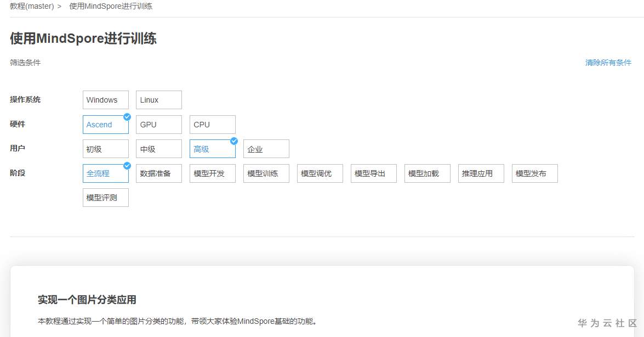Select the 模型训练 stage filter
This screenshot has width=644, height=337.
pyautogui.click(x=266, y=173)
